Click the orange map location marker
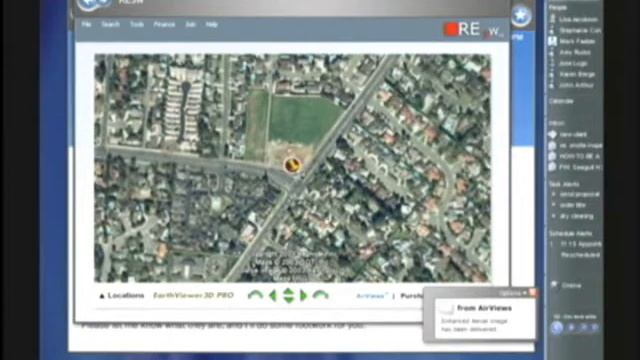 click(292, 165)
